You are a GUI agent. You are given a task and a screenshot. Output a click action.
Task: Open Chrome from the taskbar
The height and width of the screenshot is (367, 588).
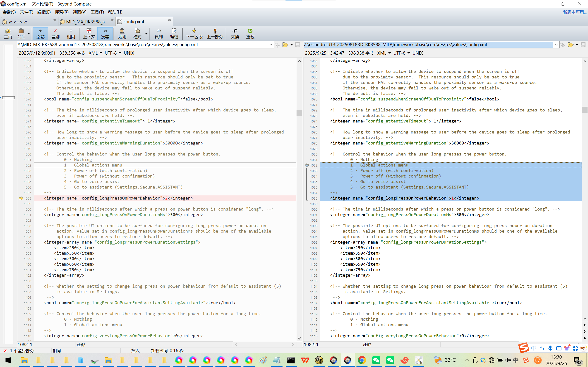(x=362, y=360)
